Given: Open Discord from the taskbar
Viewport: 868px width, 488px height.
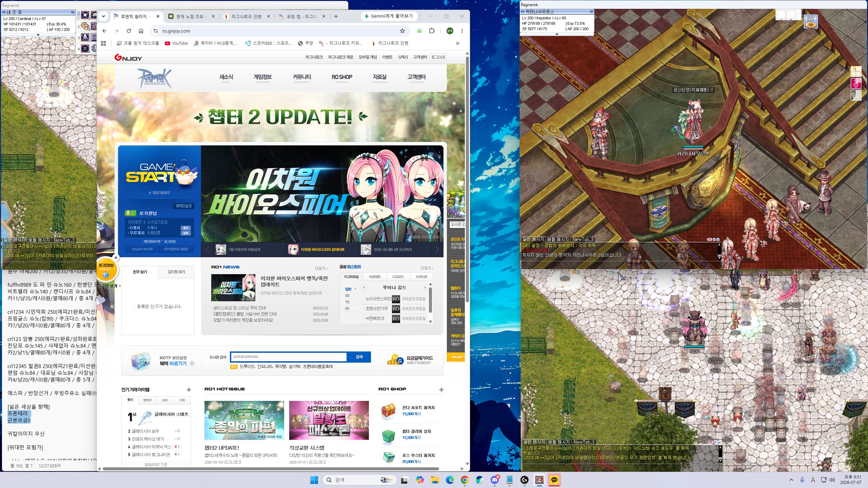Looking at the screenshot, I should pyautogui.click(x=495, y=480).
